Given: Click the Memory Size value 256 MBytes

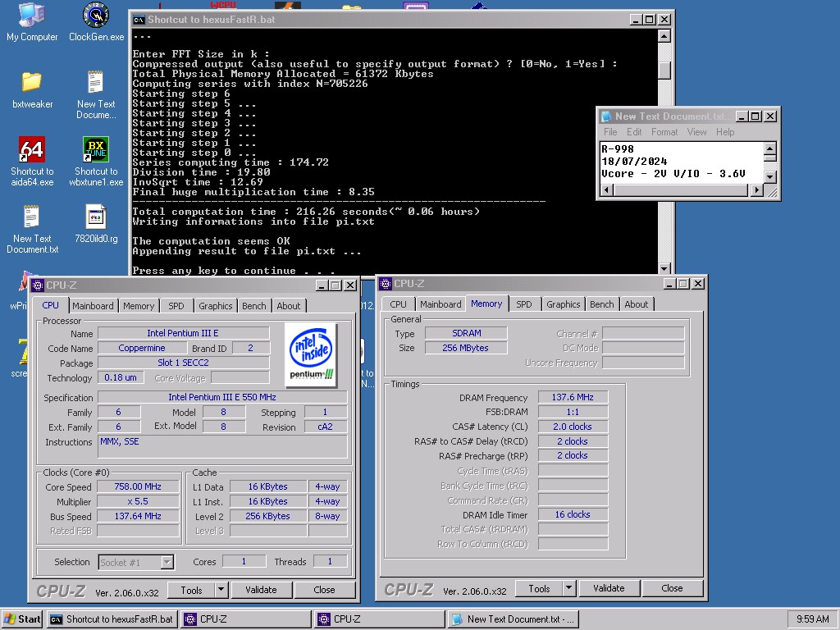Looking at the screenshot, I should coord(466,348).
